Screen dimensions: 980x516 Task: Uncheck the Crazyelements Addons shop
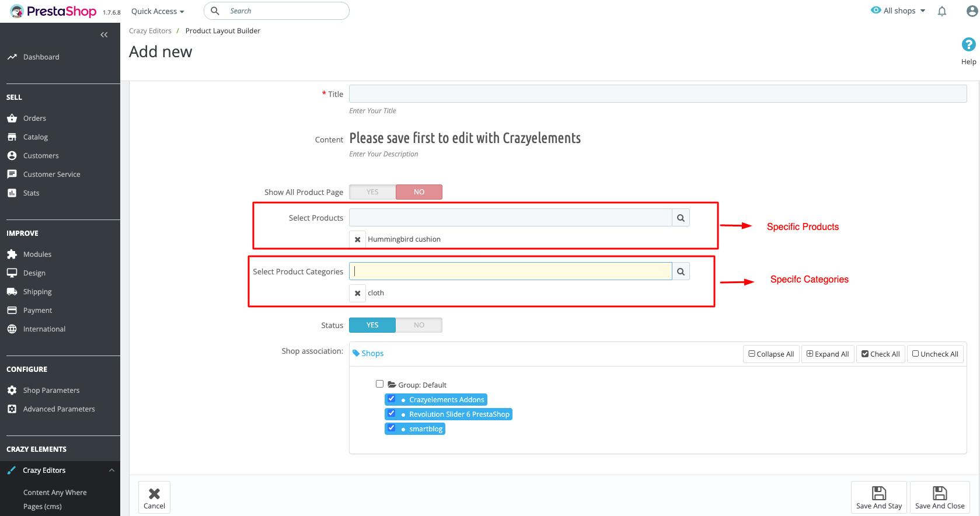pyautogui.click(x=392, y=399)
